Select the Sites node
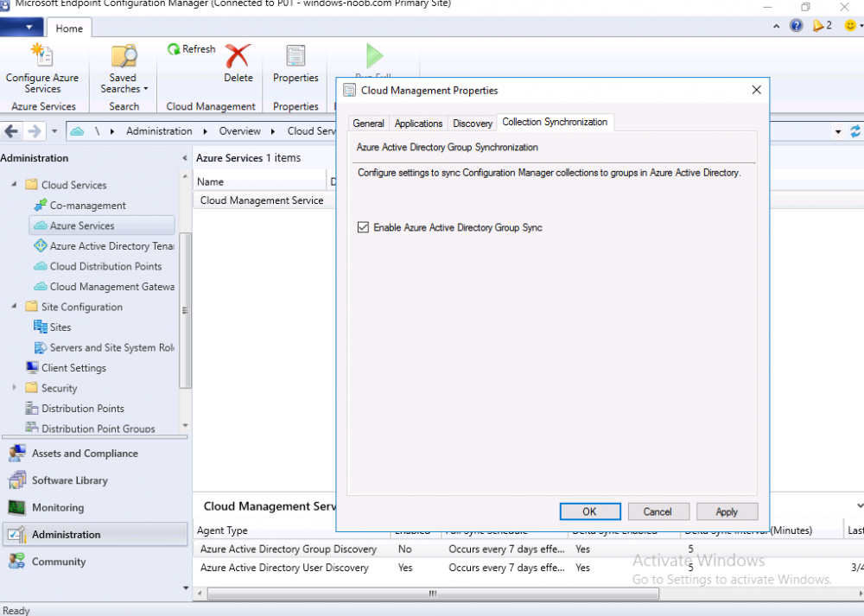The image size is (864, 616). pyautogui.click(x=53, y=327)
